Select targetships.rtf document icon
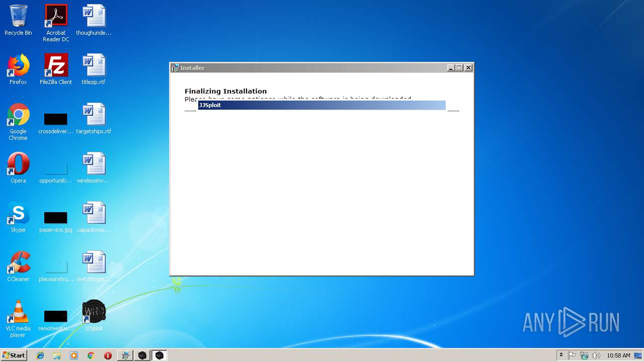 [94, 119]
